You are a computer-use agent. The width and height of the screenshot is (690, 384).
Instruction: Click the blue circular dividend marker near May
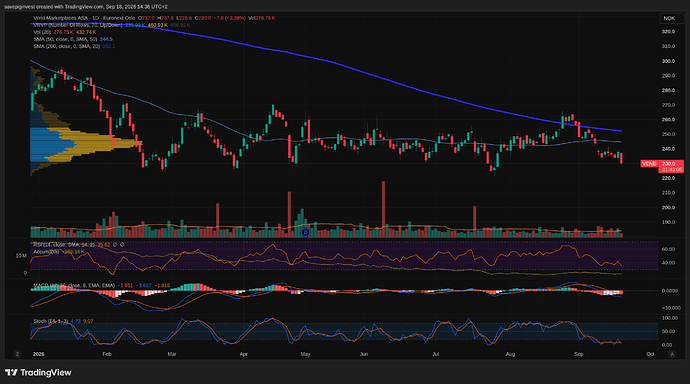[x=305, y=232]
